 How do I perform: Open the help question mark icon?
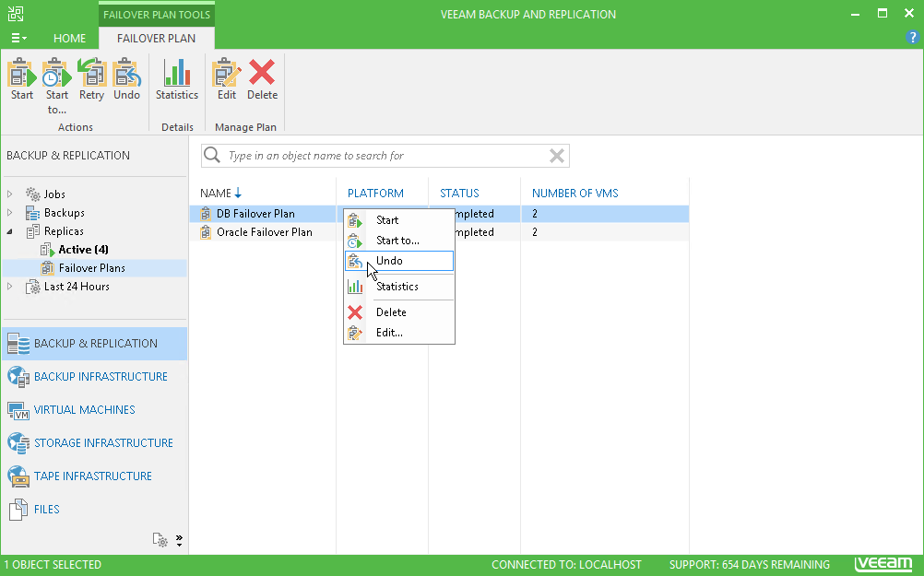tap(912, 38)
